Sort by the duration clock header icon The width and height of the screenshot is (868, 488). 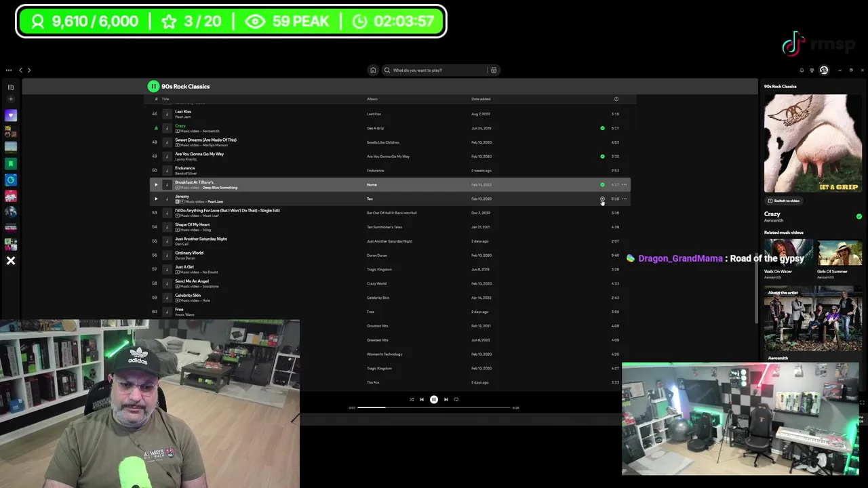click(x=616, y=99)
